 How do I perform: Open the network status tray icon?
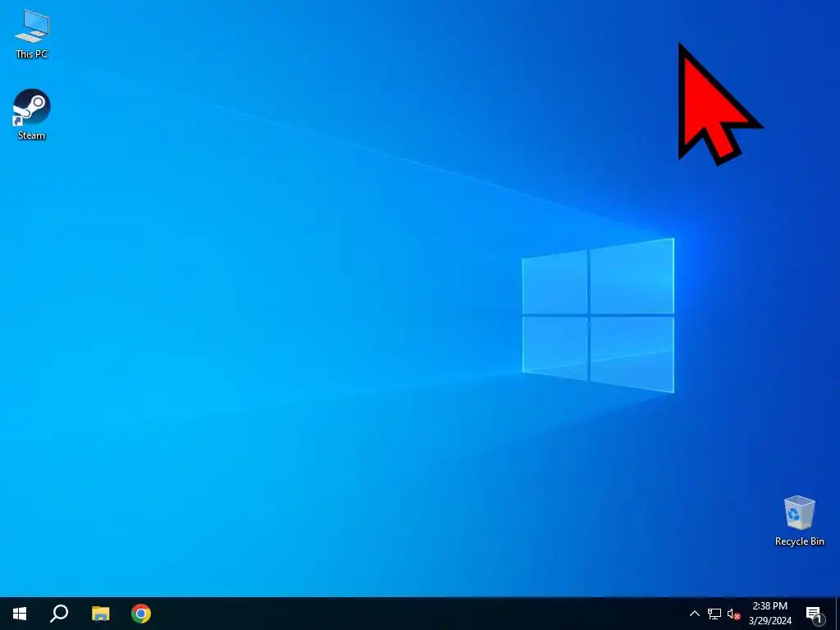coord(714,614)
